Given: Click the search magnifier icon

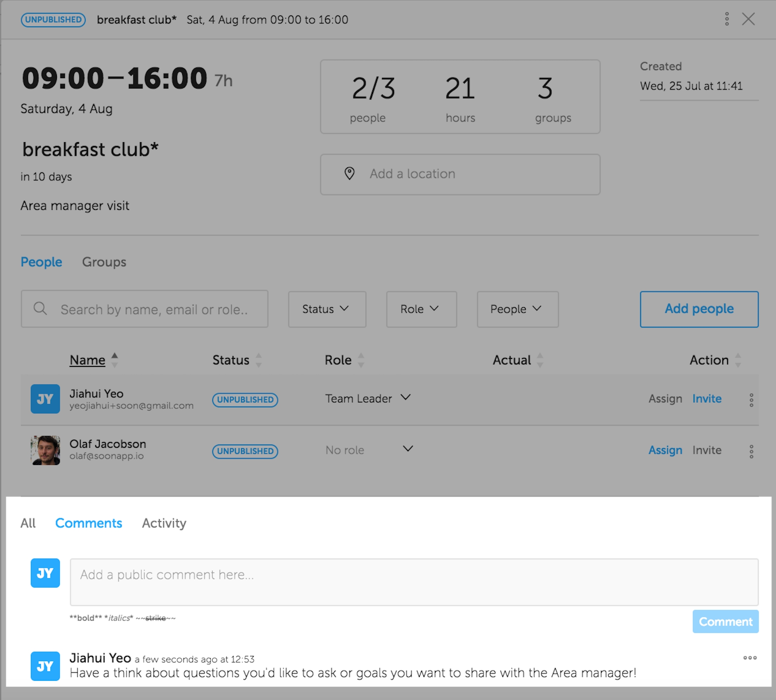Looking at the screenshot, I should (x=40, y=309).
